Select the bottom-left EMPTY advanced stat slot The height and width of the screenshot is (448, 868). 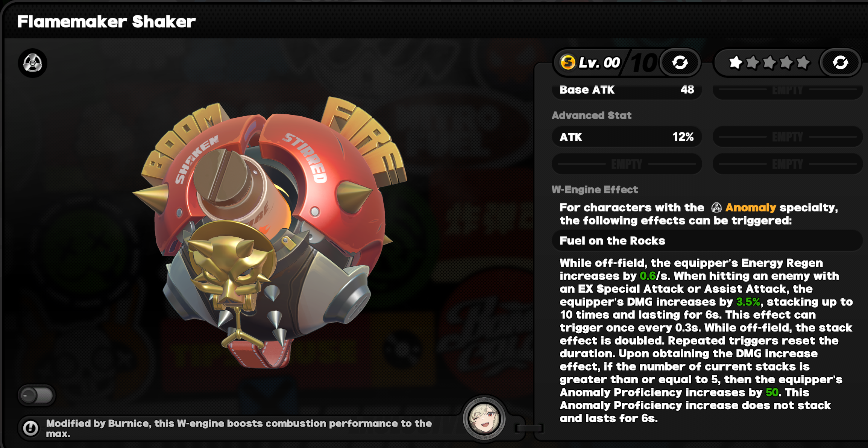(x=627, y=164)
